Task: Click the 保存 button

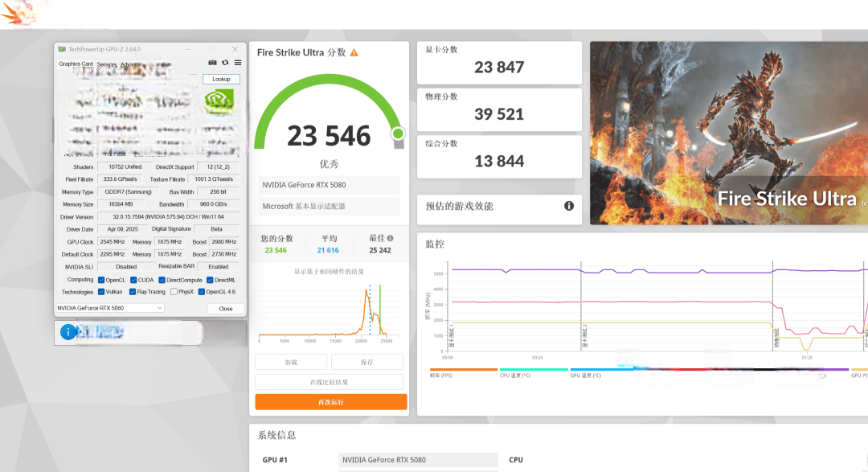Action: pos(367,363)
